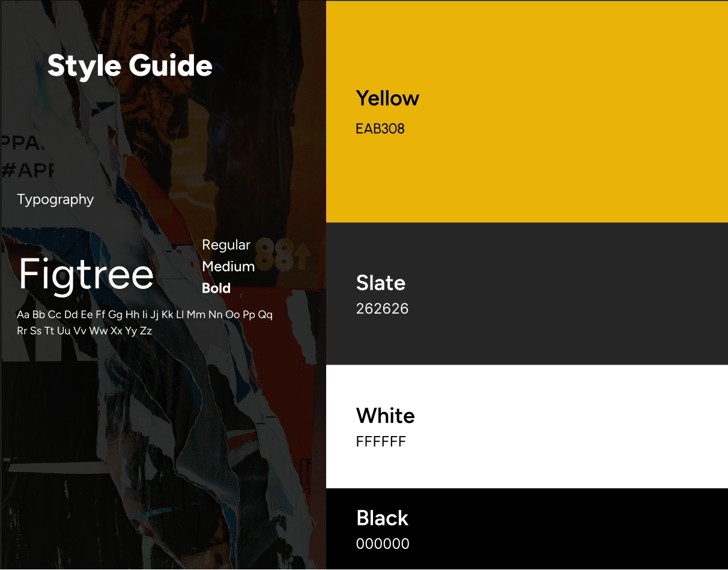Select the EAB308 hex code

click(x=380, y=129)
